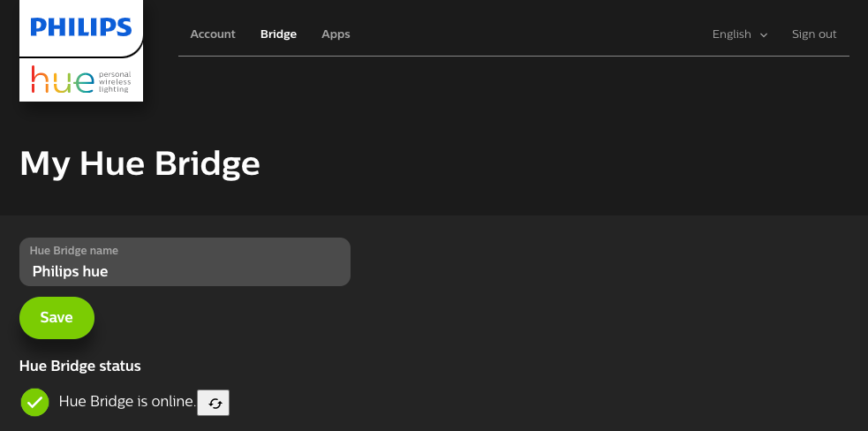Click the colorful hue logo
The image size is (868, 431).
[63, 79]
